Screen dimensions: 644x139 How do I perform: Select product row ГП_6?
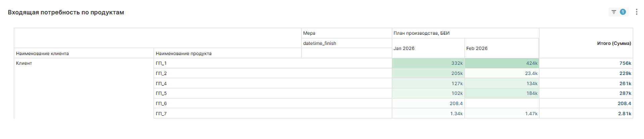(161, 103)
